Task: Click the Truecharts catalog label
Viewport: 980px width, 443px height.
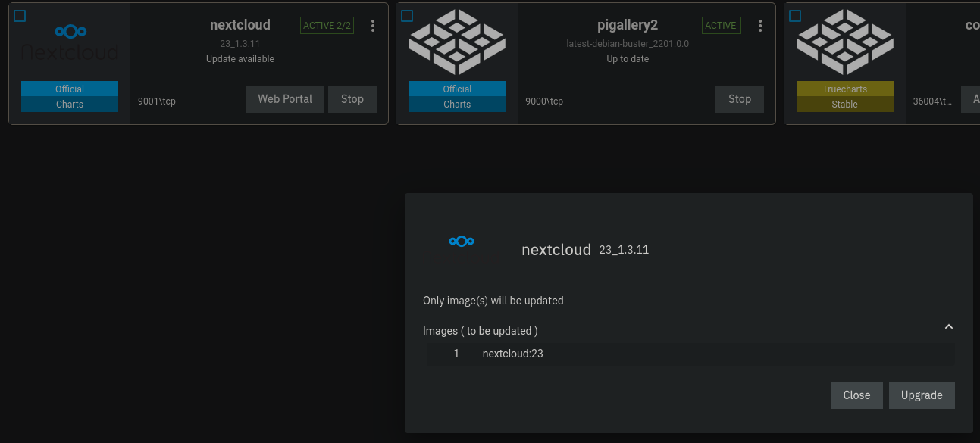Action: click(845, 89)
